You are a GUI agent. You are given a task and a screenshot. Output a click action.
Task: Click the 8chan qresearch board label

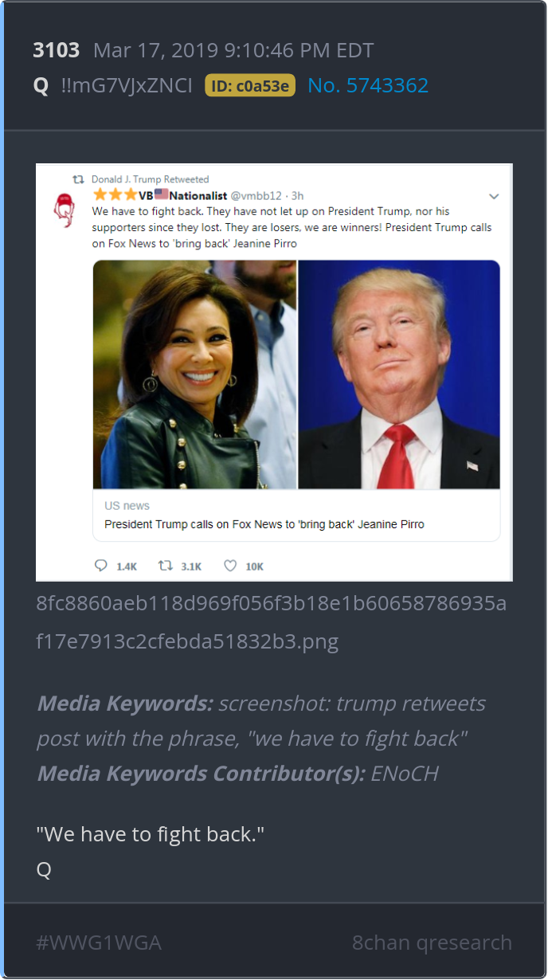pos(433,943)
